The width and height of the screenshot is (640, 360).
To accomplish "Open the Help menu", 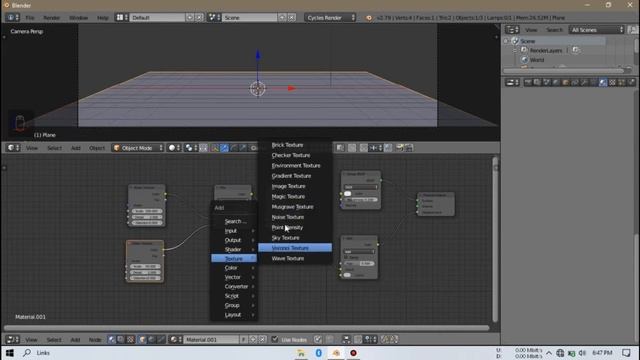I will (x=102, y=18).
